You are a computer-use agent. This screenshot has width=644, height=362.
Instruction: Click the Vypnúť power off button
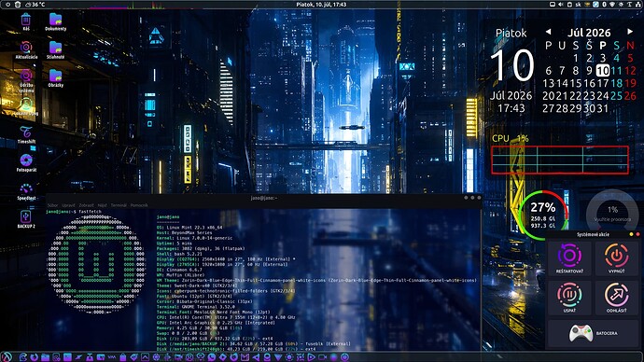[617, 258]
